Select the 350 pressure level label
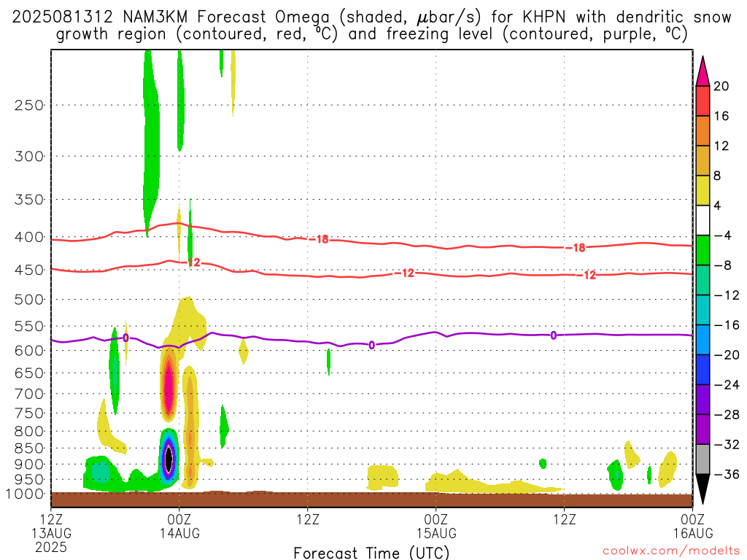The width and height of the screenshot is (747, 560). click(29, 200)
